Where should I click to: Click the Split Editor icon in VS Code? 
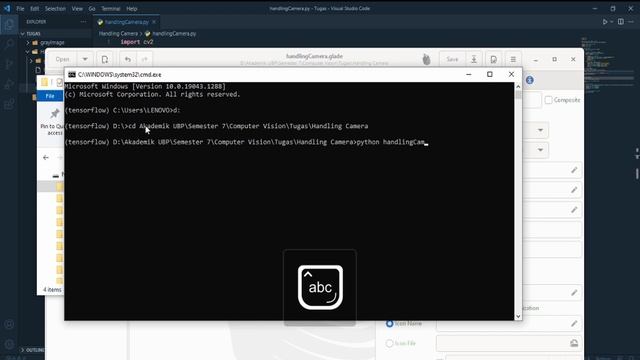620,22
